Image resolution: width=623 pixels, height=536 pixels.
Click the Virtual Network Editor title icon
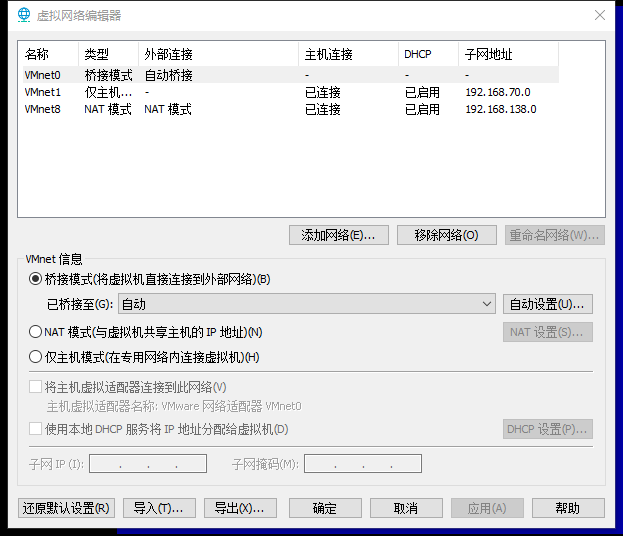(25, 15)
